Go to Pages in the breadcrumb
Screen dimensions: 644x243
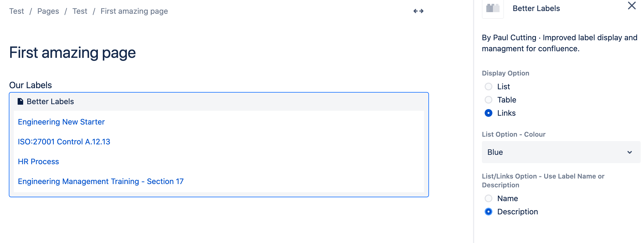pyautogui.click(x=48, y=11)
